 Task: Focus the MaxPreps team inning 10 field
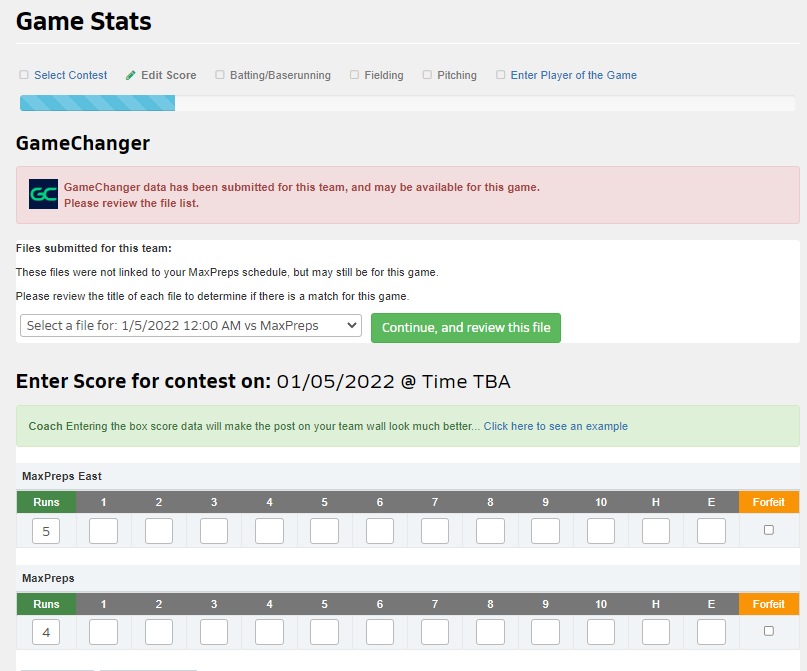[601, 632]
